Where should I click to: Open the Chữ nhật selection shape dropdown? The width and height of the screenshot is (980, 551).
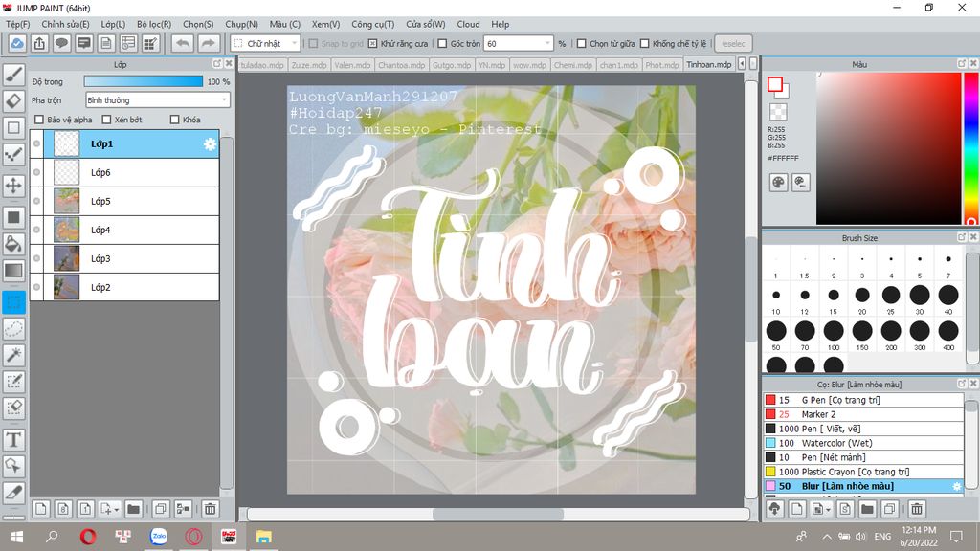(x=266, y=44)
